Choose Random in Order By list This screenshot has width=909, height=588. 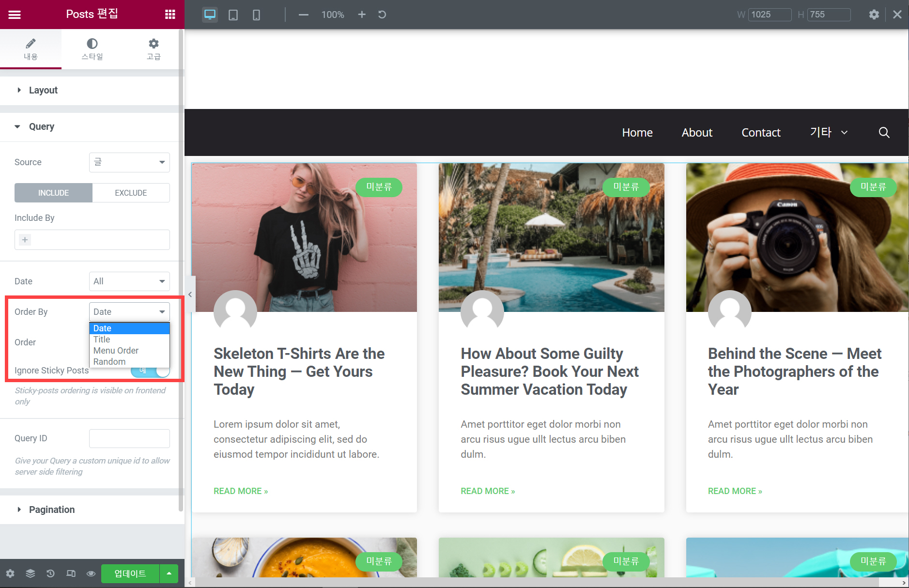pos(129,362)
